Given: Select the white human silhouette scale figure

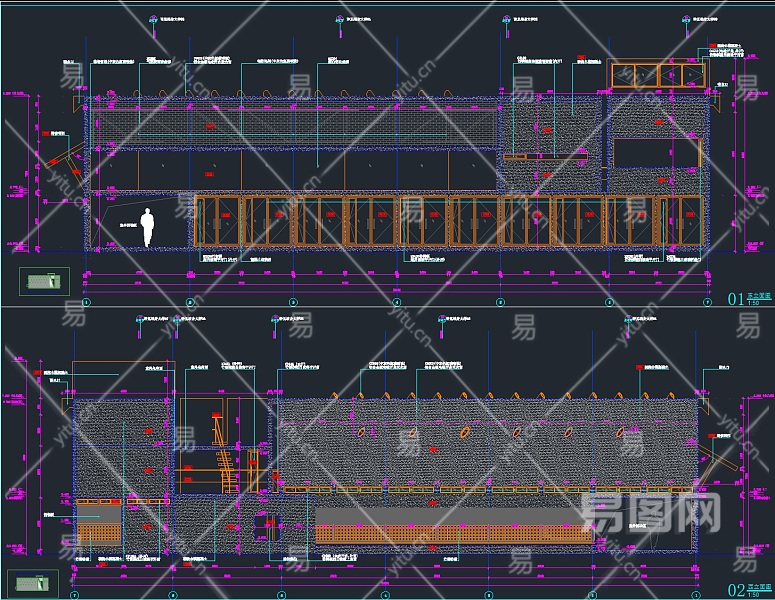Looking at the screenshot, I should 147,227.
